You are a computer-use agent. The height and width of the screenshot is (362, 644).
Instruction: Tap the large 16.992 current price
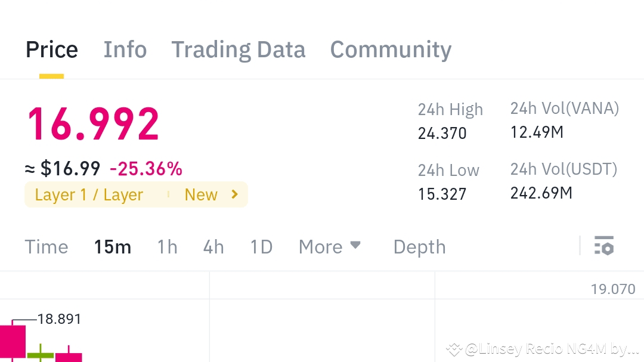point(94,124)
